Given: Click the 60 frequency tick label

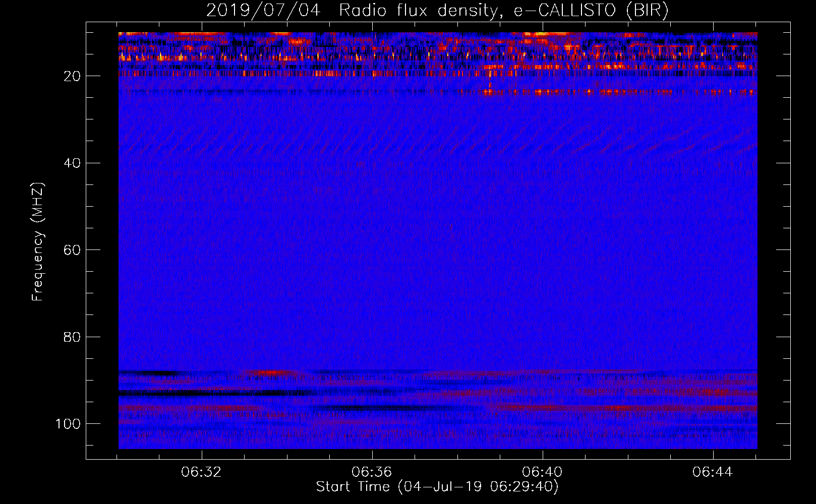Looking at the screenshot, I should point(72,250).
